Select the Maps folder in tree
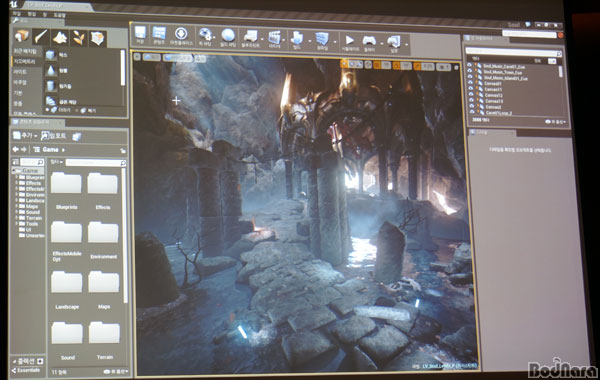The height and width of the screenshot is (380, 600). point(32,206)
